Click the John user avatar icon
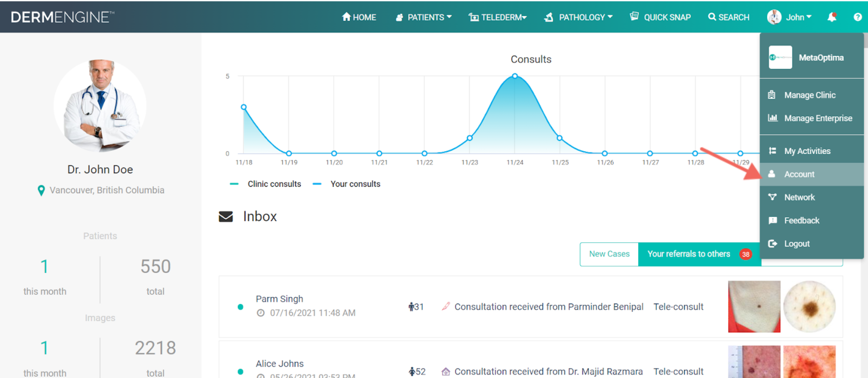Image resolution: width=868 pixels, height=378 pixels. coord(774,17)
